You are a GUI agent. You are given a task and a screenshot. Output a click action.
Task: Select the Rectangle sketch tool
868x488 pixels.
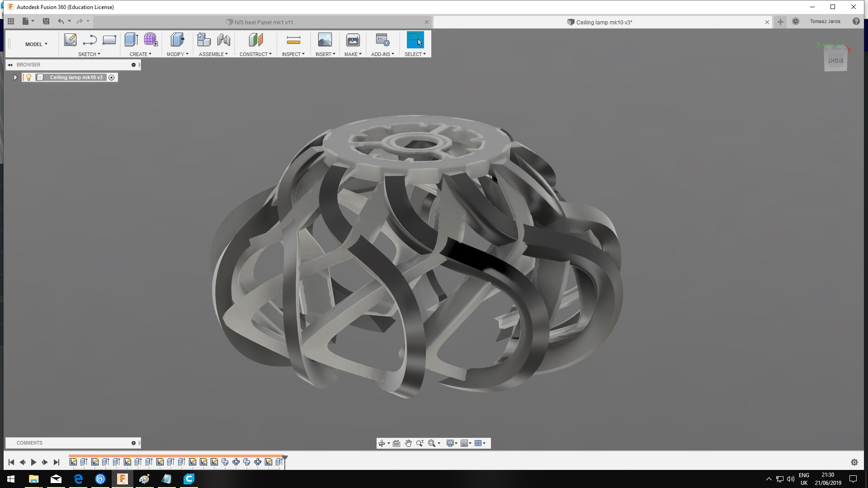point(109,40)
